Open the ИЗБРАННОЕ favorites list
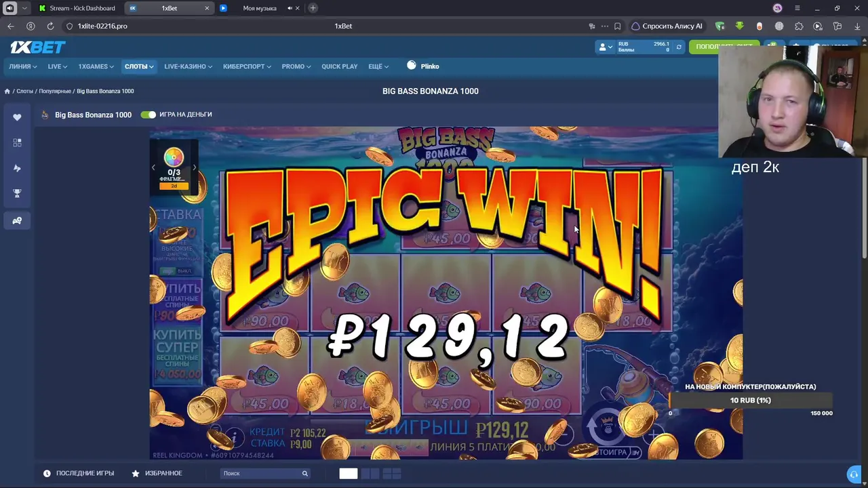 [157, 473]
